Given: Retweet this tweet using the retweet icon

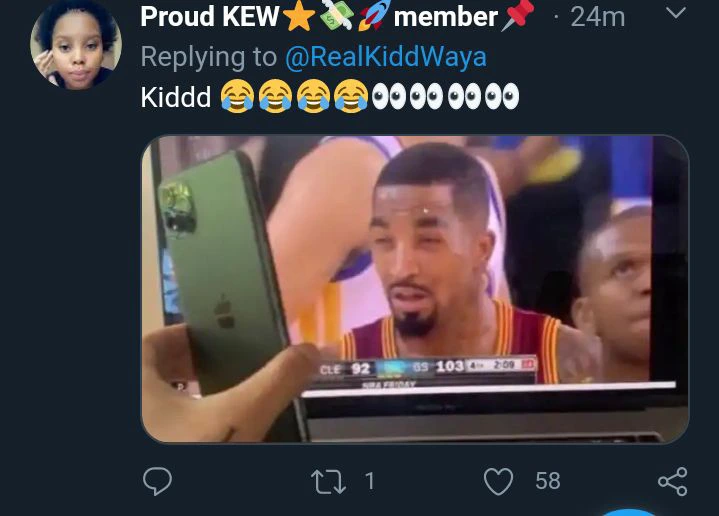Looking at the screenshot, I should pyautogui.click(x=327, y=482).
